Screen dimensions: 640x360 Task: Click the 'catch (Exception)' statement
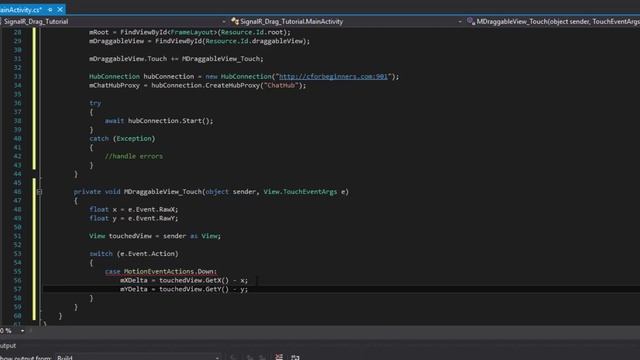pos(122,138)
